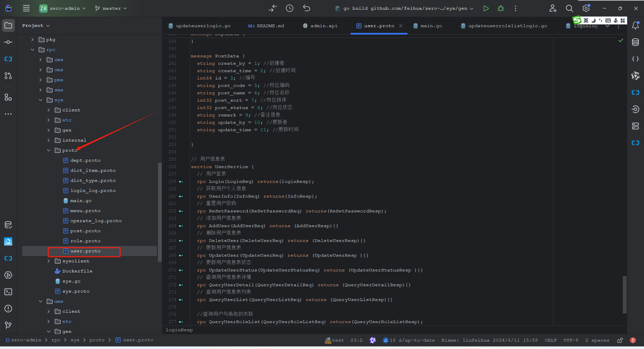Open zero-admin project dropdown
The height and width of the screenshot is (349, 644).
[x=63, y=8]
